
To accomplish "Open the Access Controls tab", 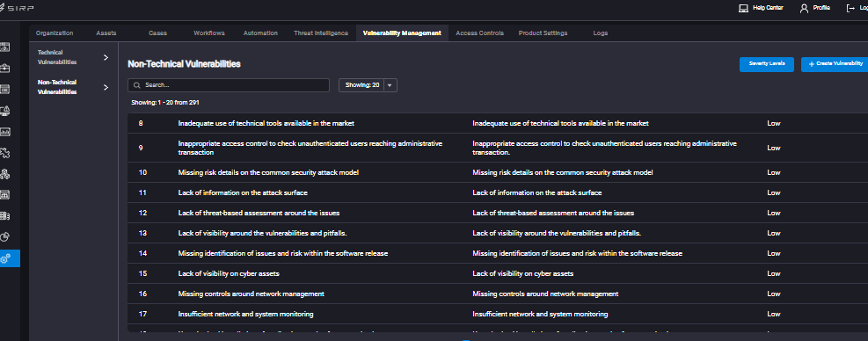I will (479, 33).
